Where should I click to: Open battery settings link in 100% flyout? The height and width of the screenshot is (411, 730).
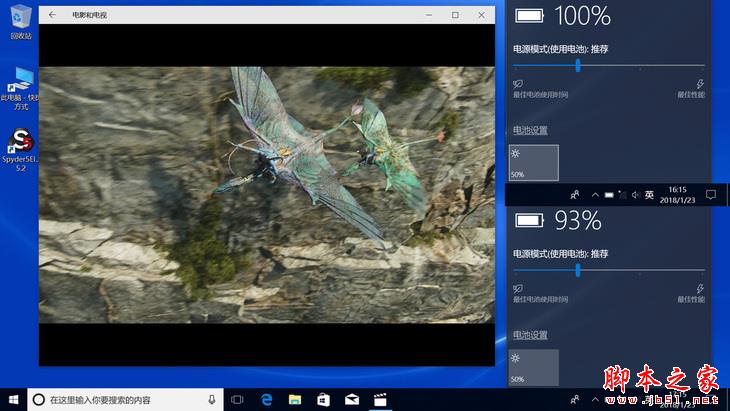(530, 130)
